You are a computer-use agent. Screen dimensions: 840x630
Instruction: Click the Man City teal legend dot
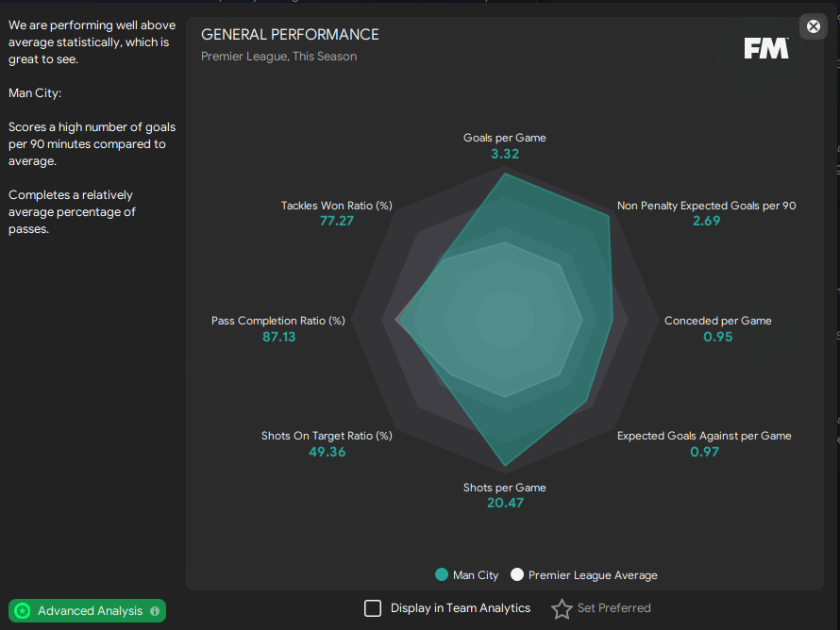coord(442,574)
